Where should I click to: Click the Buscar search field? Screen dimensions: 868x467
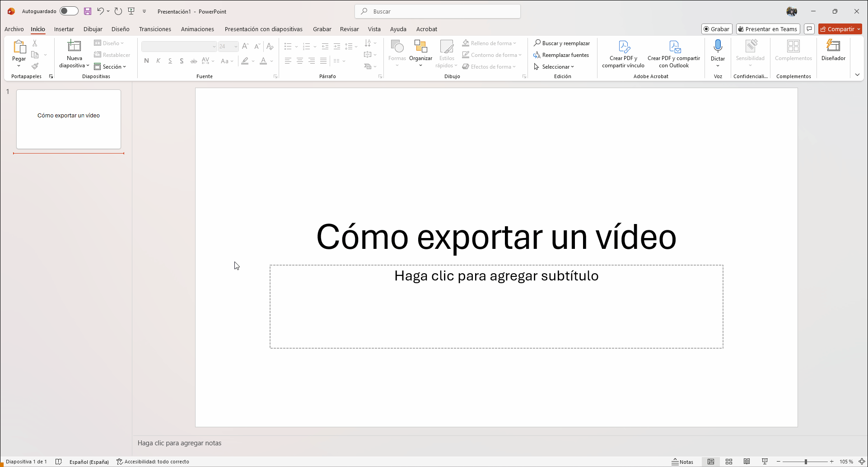[438, 11]
